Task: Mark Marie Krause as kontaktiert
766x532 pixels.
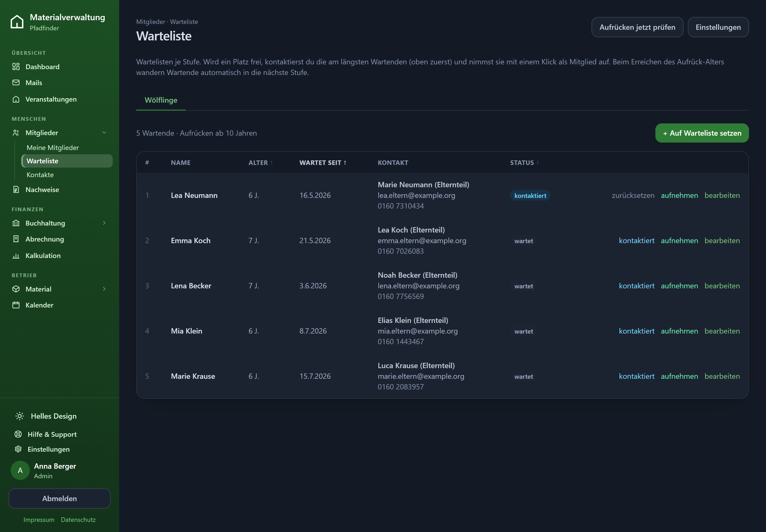Action: 637,376
